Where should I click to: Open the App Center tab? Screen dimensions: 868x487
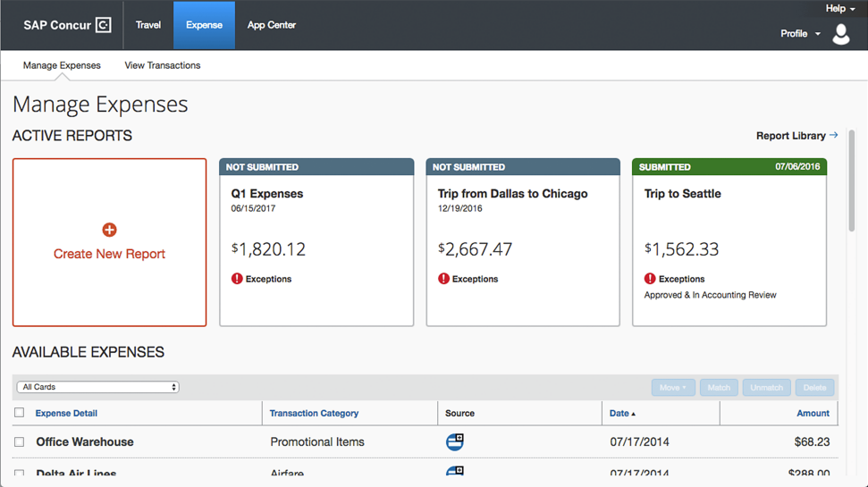(271, 25)
